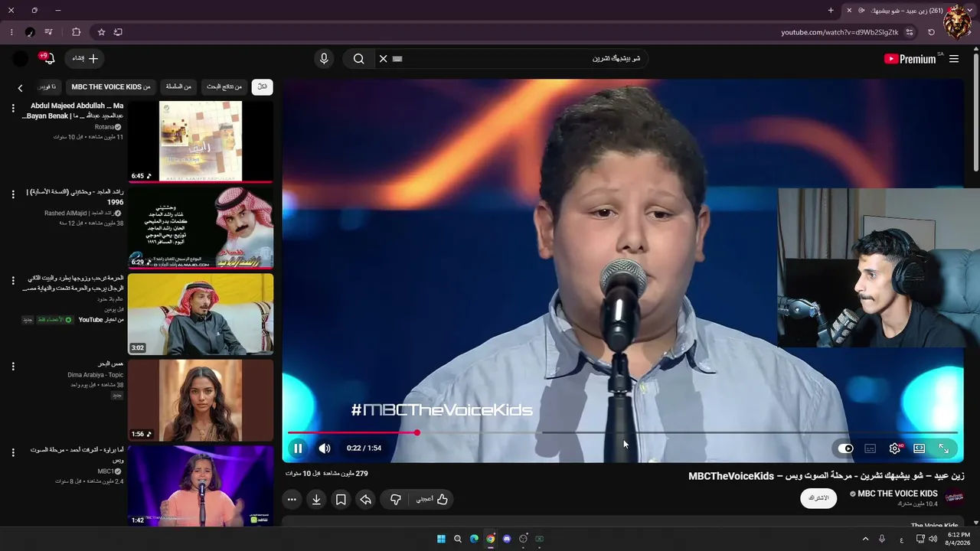The image size is (980, 551).
Task: Click the Create button
Action: [x=85, y=59]
